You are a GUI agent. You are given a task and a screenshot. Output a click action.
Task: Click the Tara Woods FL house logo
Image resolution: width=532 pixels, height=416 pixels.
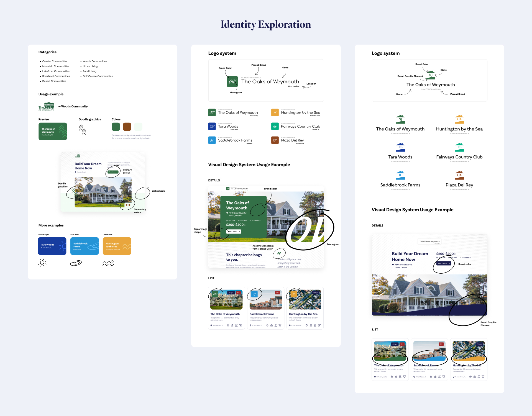pos(400,147)
